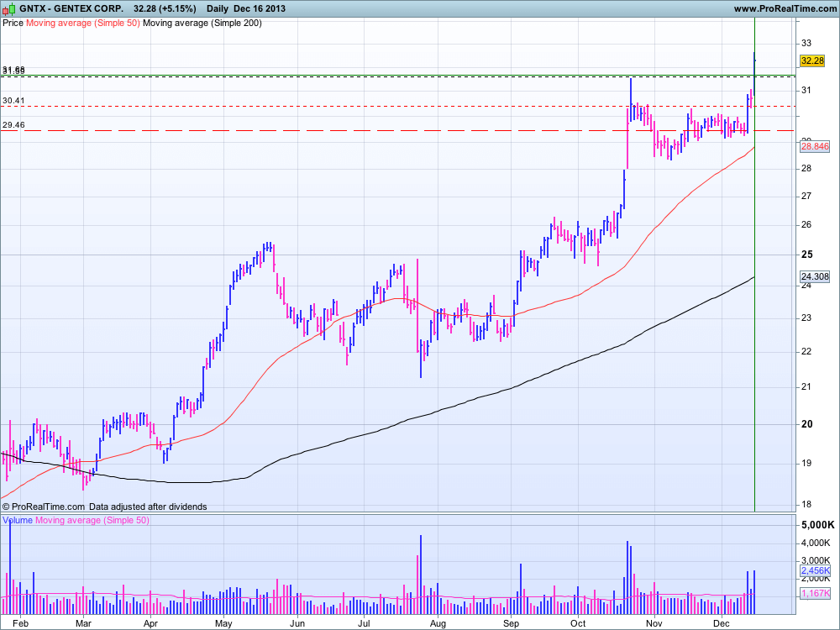
Task: Click the pink volume Moving average (Simple 50) legend
Action: click(x=92, y=520)
